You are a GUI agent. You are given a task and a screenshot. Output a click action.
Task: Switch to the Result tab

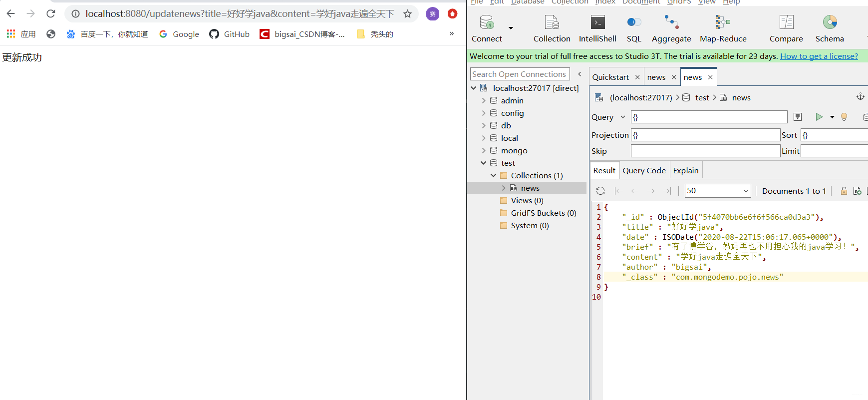pyautogui.click(x=604, y=170)
